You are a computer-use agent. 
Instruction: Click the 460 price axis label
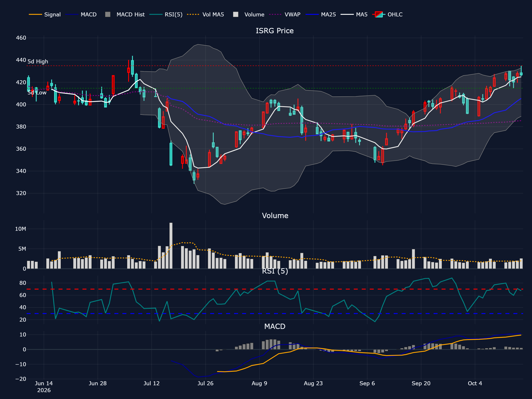[x=21, y=38]
